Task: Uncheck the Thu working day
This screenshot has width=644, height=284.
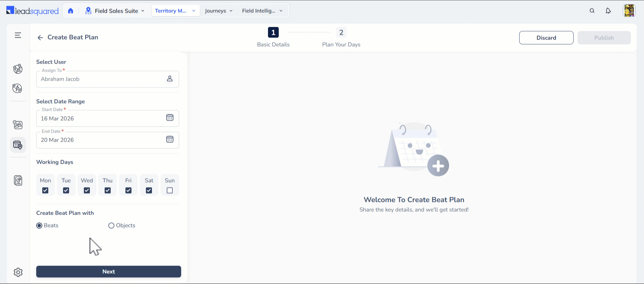Action: (108, 190)
